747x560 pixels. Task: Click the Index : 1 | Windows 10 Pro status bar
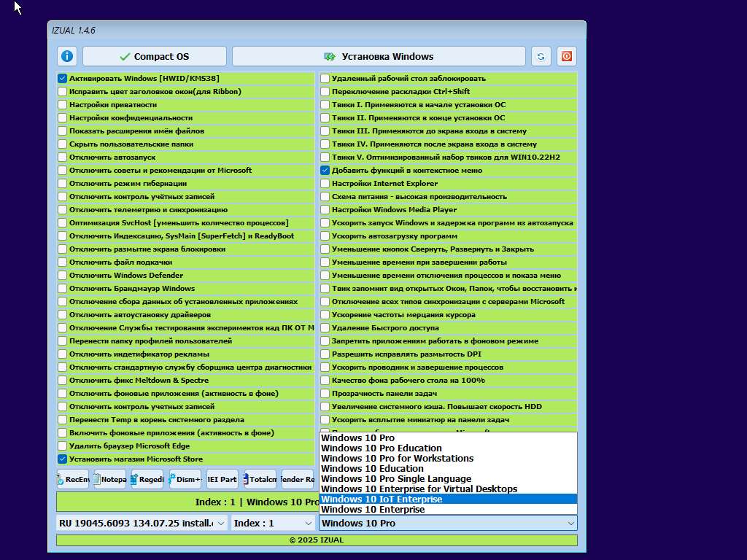(x=187, y=502)
